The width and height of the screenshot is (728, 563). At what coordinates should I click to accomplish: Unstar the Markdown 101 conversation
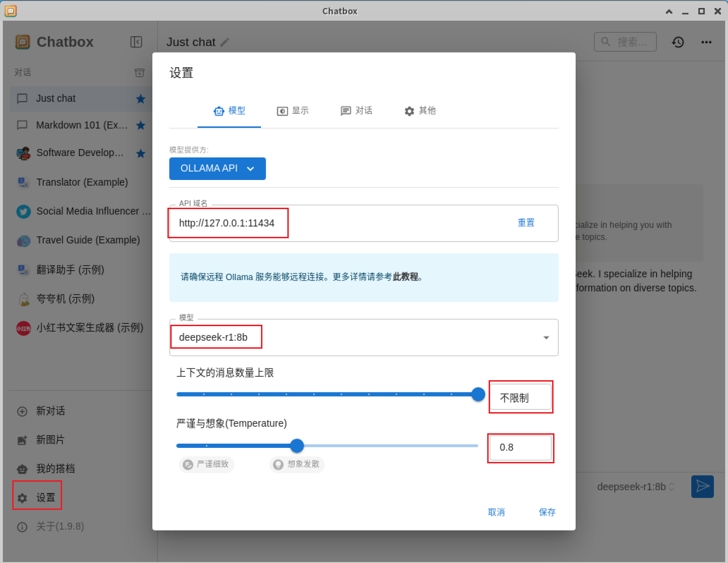(x=141, y=125)
